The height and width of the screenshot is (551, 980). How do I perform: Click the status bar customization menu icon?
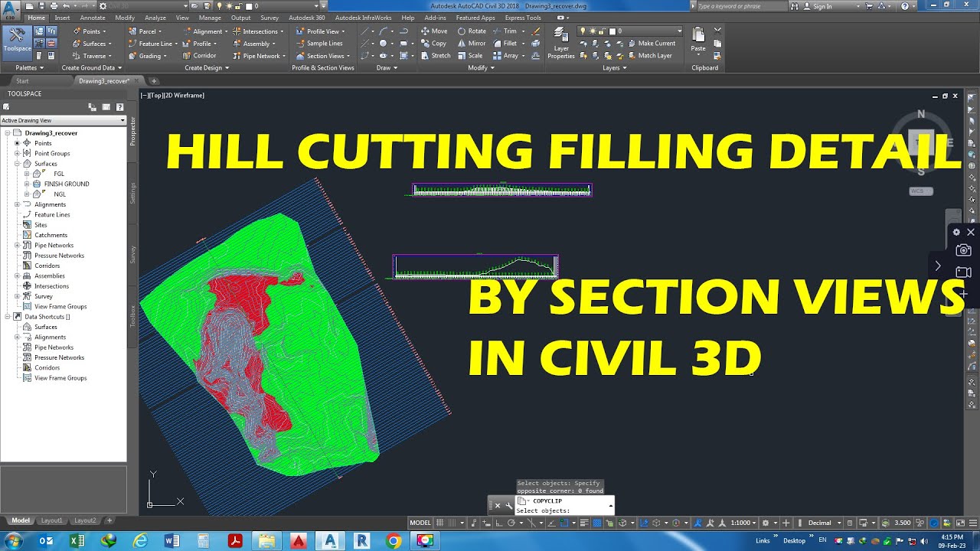point(972,523)
